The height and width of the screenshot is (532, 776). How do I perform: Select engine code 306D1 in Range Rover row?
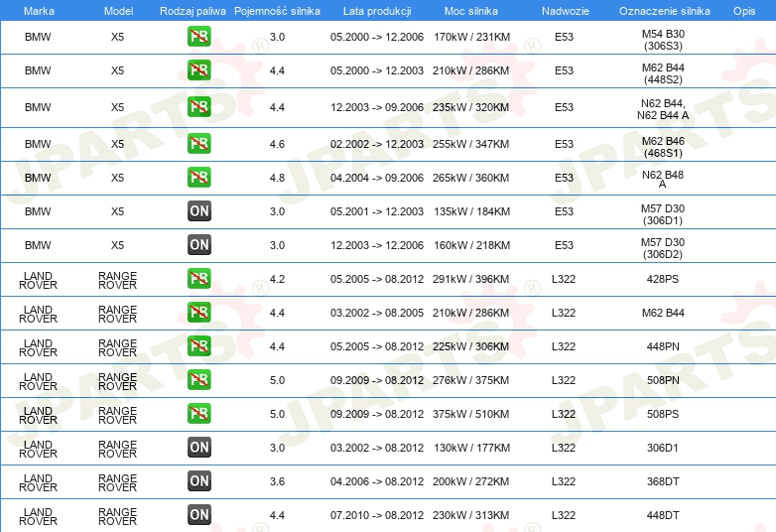click(x=663, y=448)
